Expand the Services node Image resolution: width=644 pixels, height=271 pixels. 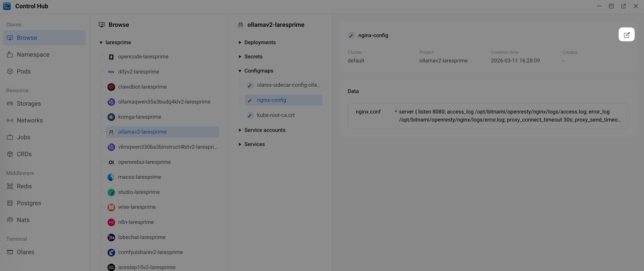click(240, 145)
